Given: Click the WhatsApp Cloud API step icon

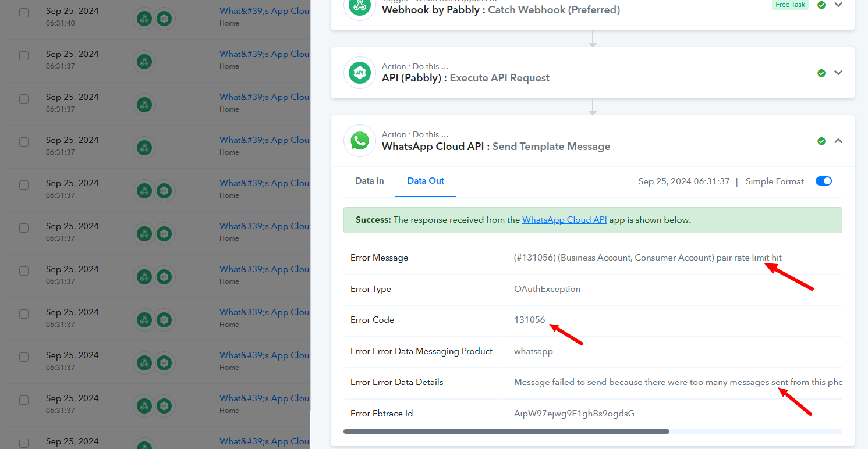Looking at the screenshot, I should tap(360, 141).
